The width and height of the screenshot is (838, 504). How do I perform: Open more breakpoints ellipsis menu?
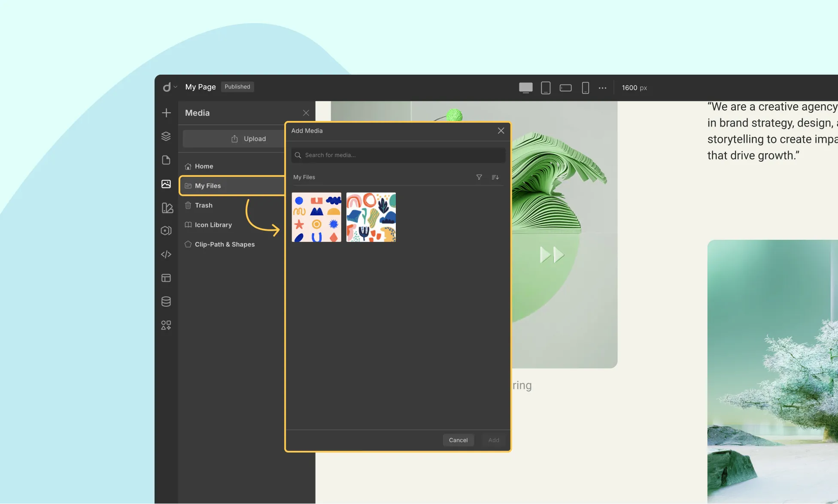603,88
